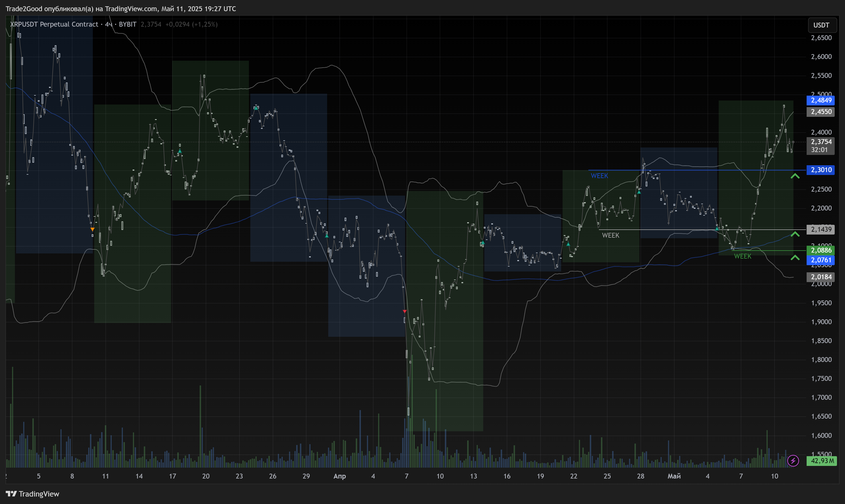Click the red down-triangle marker near April 7
This screenshot has width=845, height=504.
(404, 312)
